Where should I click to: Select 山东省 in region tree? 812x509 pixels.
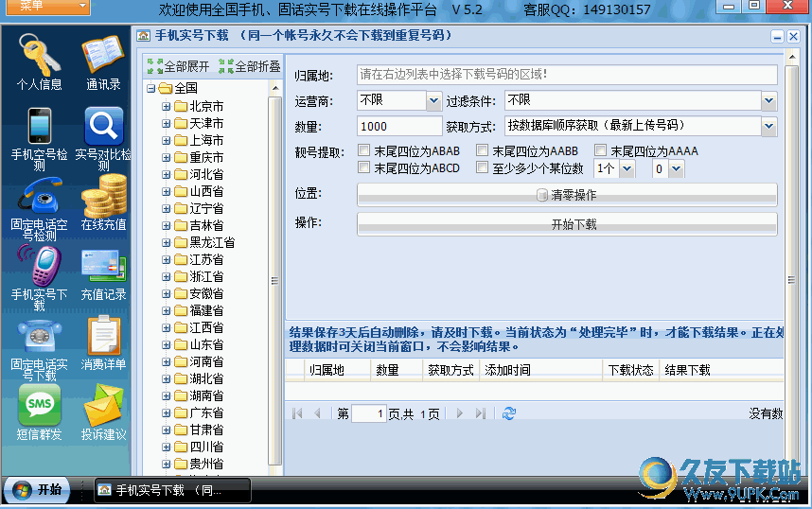(206, 345)
